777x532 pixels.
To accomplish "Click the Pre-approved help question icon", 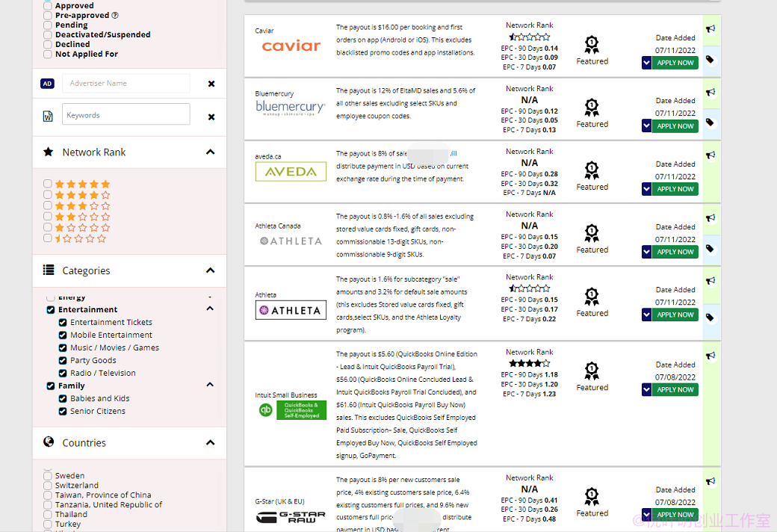I will click(115, 16).
